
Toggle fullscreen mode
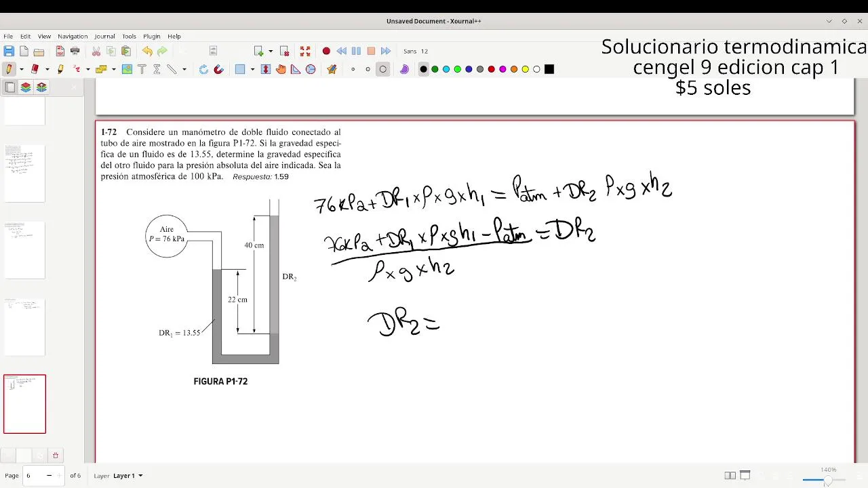coord(305,51)
